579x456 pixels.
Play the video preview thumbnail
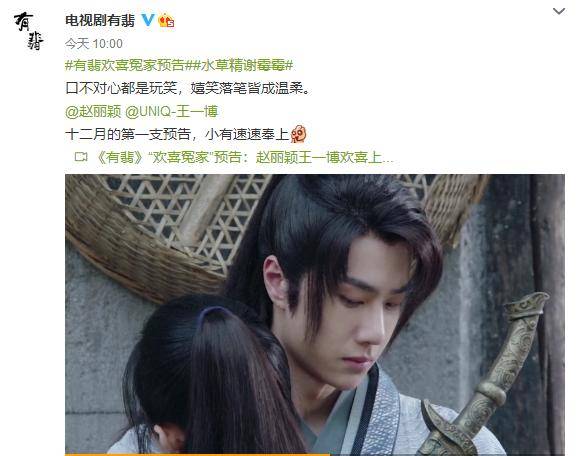(x=315, y=314)
